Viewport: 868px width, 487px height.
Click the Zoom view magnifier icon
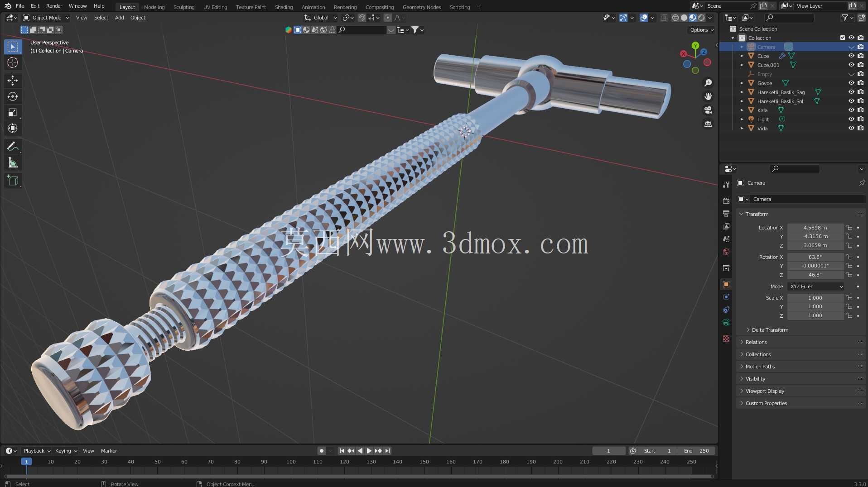point(708,83)
